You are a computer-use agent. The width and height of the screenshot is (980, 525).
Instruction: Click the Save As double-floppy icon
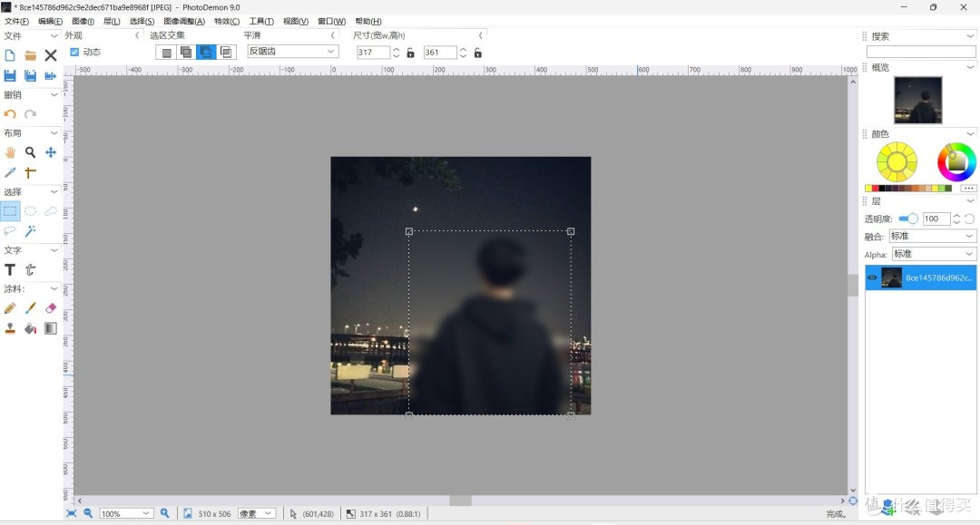30,75
